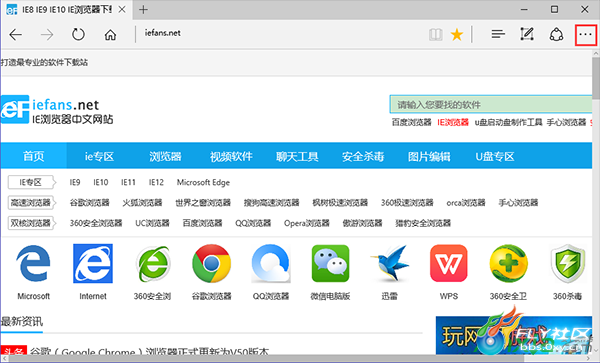Click the 最新资讯 section heading
Viewport: 600px width, 363px height.
pyautogui.click(x=21, y=321)
